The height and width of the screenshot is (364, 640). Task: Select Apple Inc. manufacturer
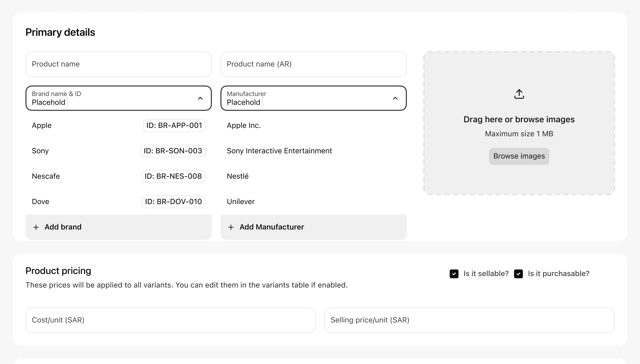click(244, 125)
